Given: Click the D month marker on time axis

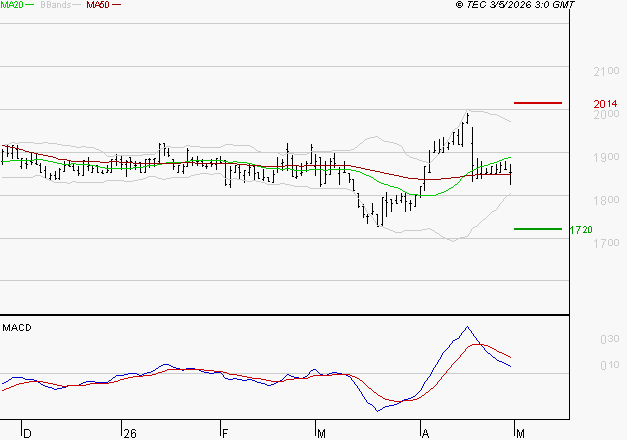Looking at the screenshot, I should pyautogui.click(x=27, y=434).
